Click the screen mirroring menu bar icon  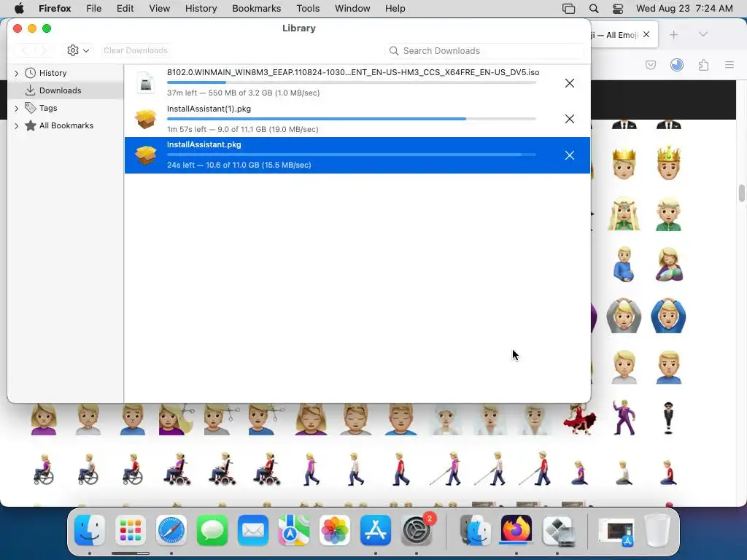coord(569,9)
